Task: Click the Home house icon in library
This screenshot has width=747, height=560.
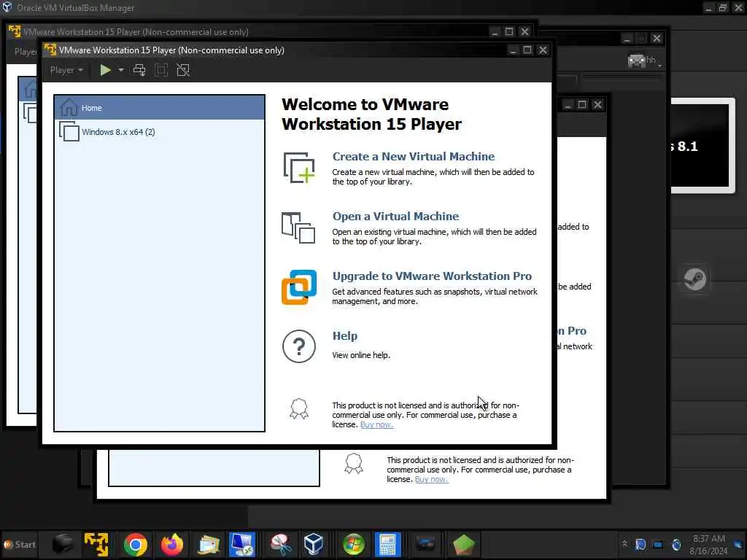Action: click(x=69, y=108)
